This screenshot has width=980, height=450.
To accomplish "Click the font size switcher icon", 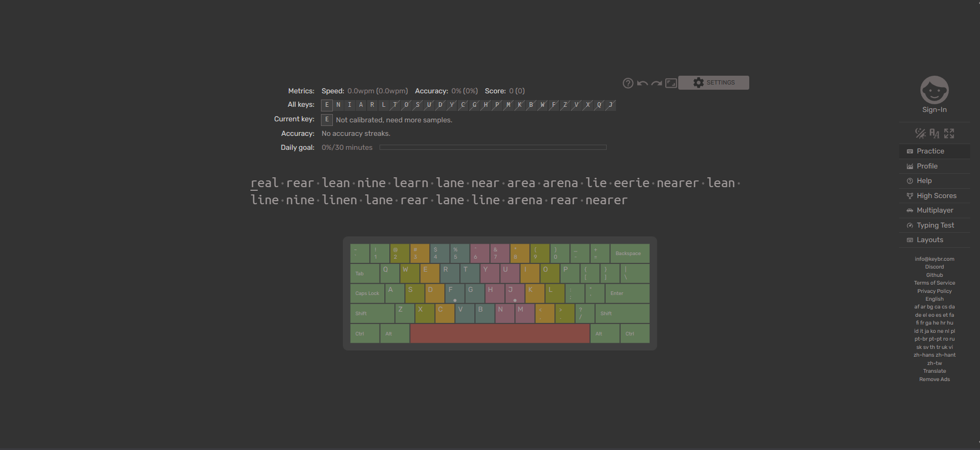I will (x=934, y=133).
